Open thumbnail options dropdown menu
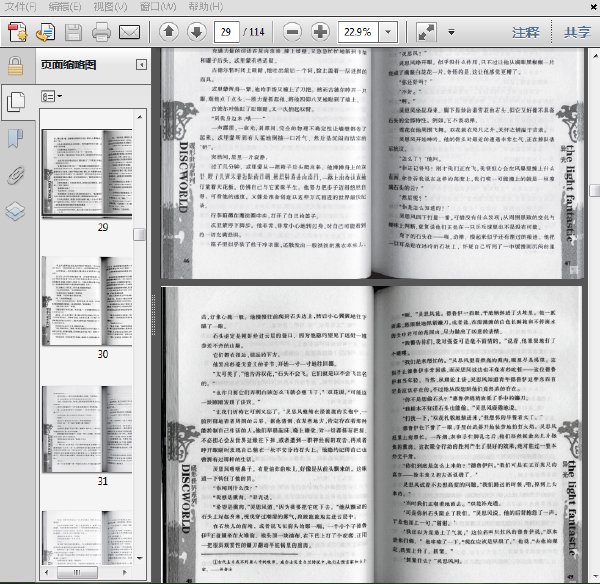Image resolution: width=600 pixels, height=584 pixels. 51,96
